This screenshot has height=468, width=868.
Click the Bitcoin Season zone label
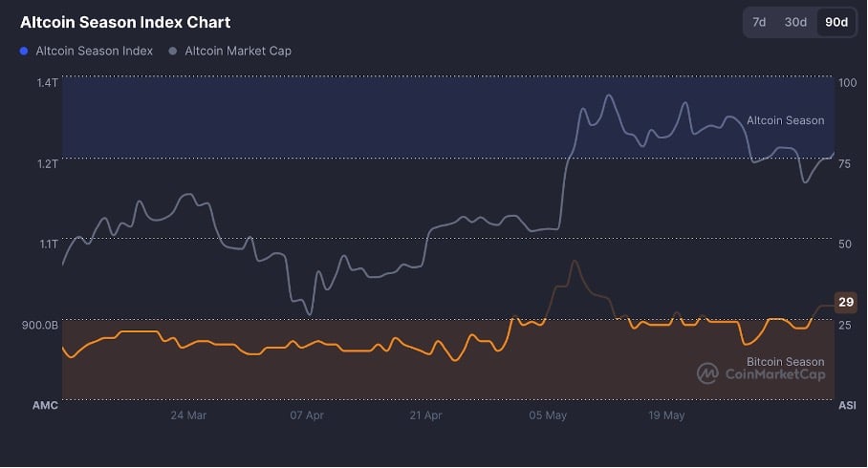785,362
